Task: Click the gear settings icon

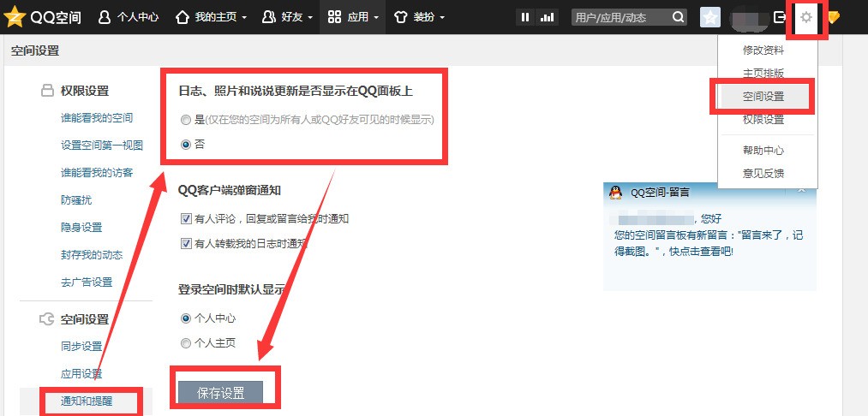Action: point(806,18)
